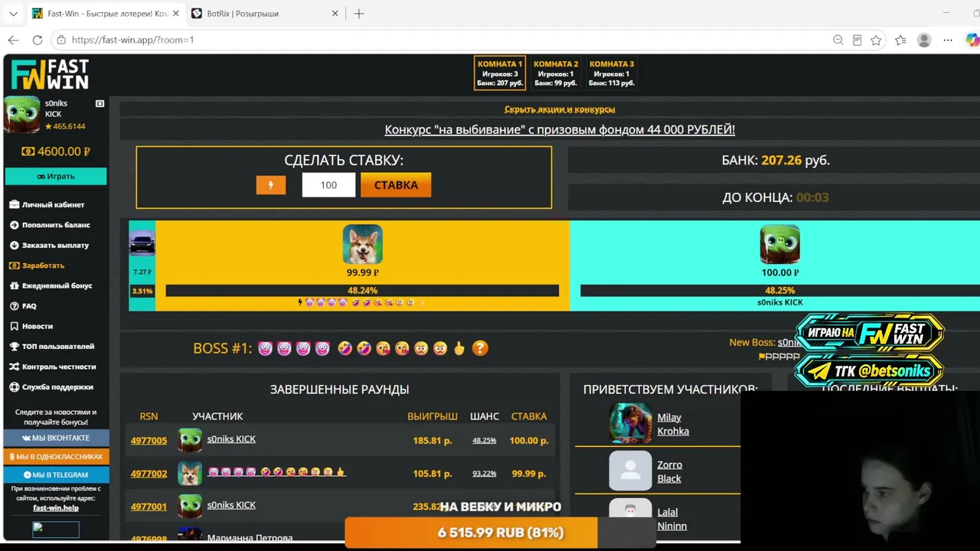Click s0niks avatar in round 4977005 row

pos(190,440)
